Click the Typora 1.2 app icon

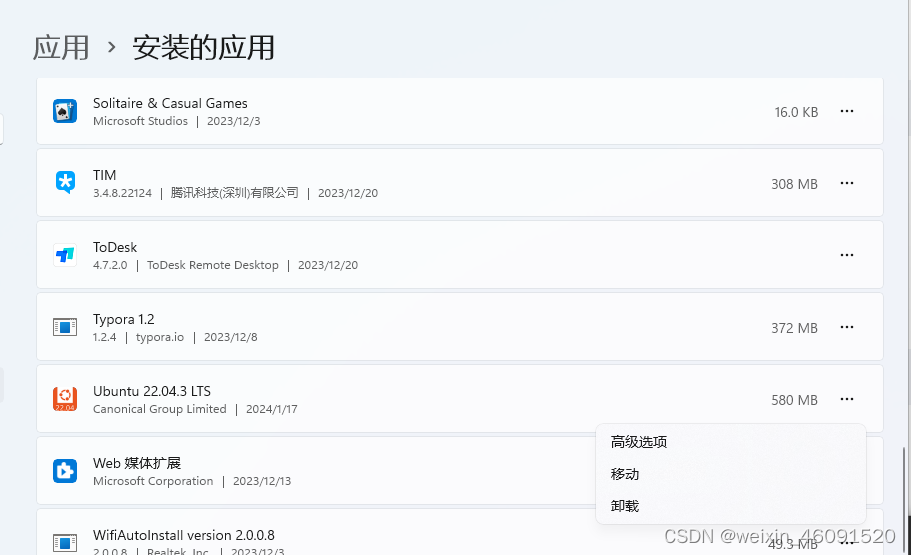coord(65,327)
